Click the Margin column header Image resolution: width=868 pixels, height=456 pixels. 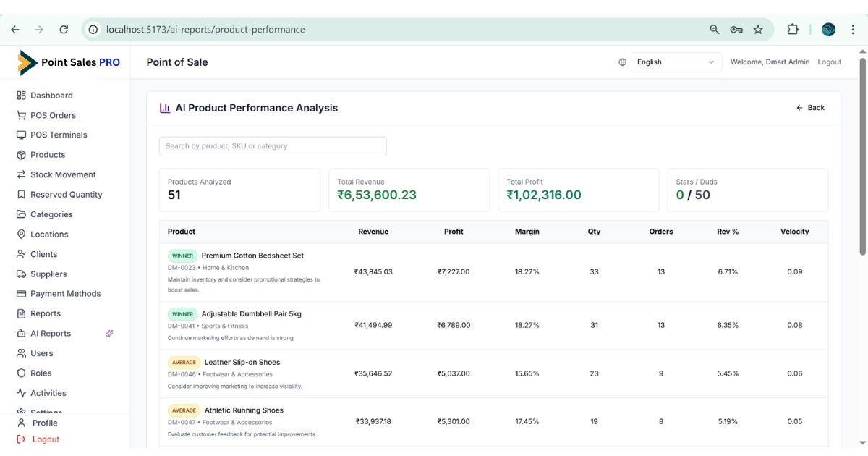[527, 232]
